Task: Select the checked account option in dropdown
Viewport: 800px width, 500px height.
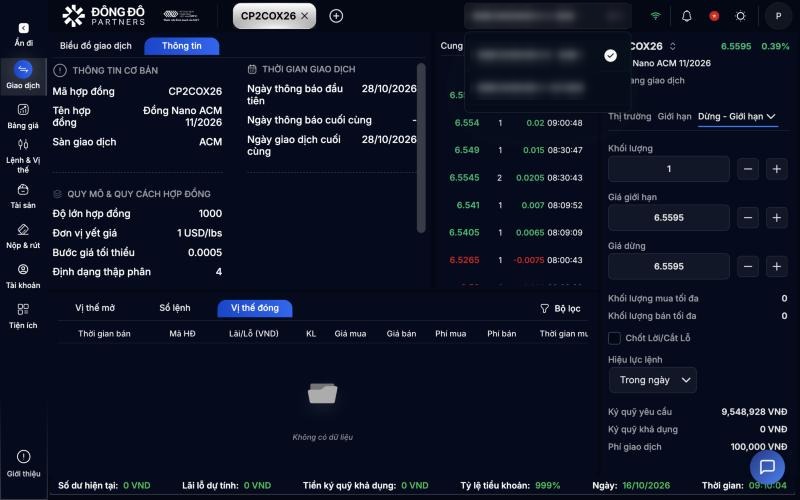Action: [x=547, y=55]
